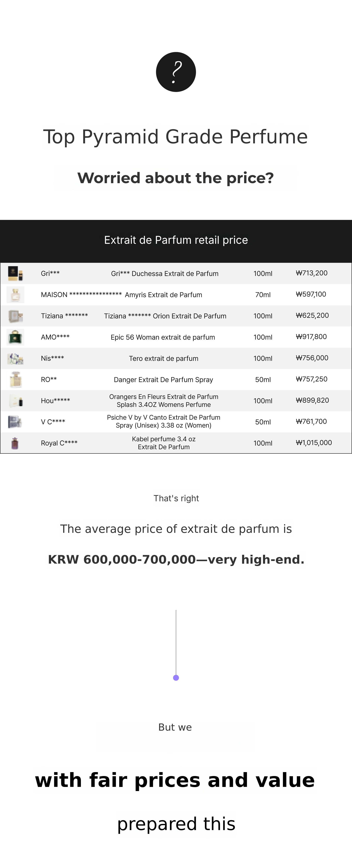Image resolution: width=352 pixels, height=868 pixels.
Task: Click the Hou***** Orangers En Fleurs thumbnail
Action: click(16, 401)
